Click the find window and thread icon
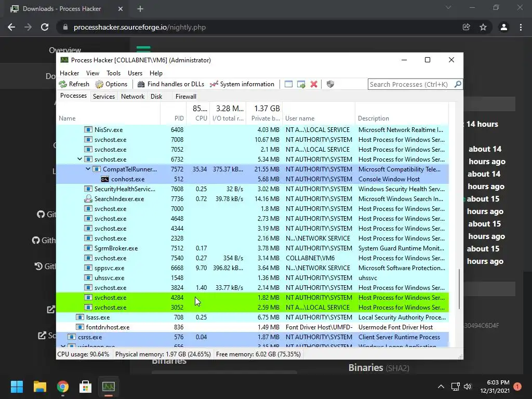 click(301, 84)
